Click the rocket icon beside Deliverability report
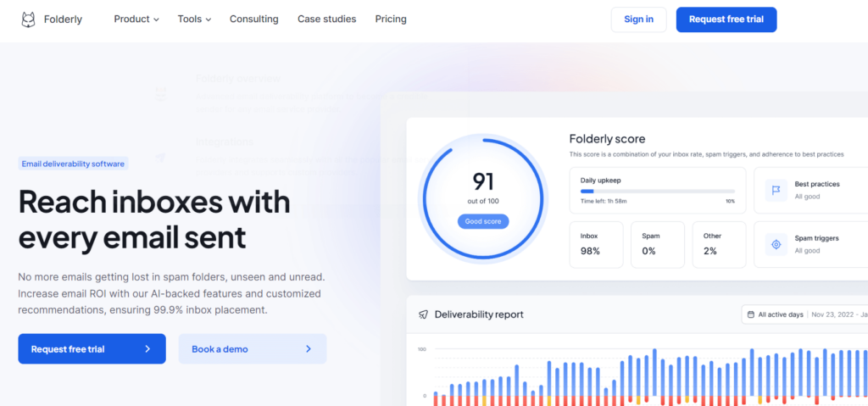Screen dimensions: 868x406 pos(424,314)
